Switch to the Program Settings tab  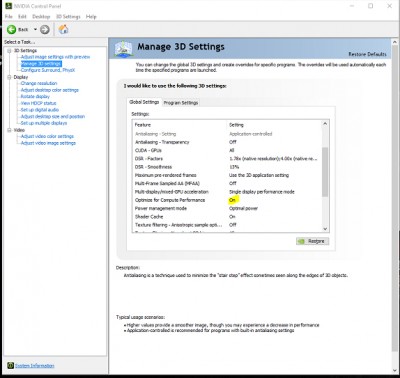(x=181, y=103)
